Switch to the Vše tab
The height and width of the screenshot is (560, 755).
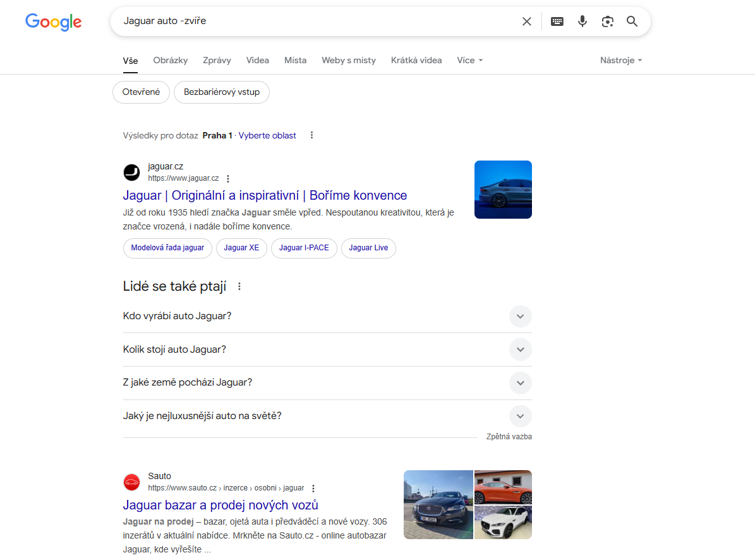click(x=130, y=61)
